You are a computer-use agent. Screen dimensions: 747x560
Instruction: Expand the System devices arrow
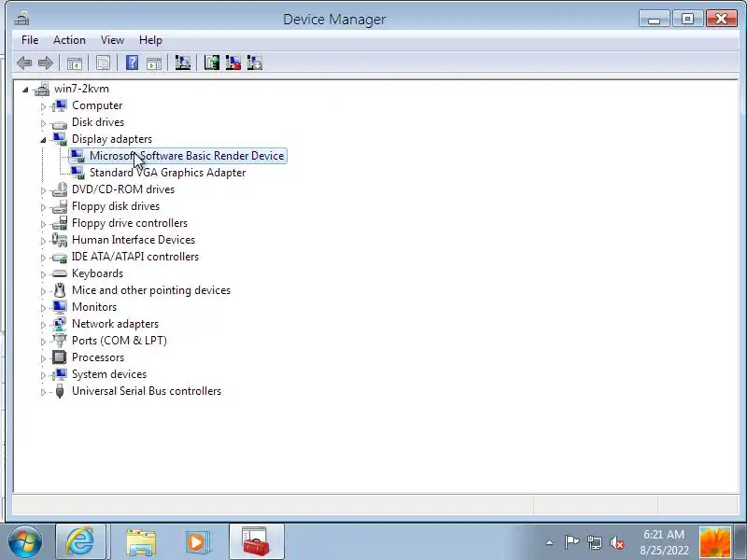point(43,375)
